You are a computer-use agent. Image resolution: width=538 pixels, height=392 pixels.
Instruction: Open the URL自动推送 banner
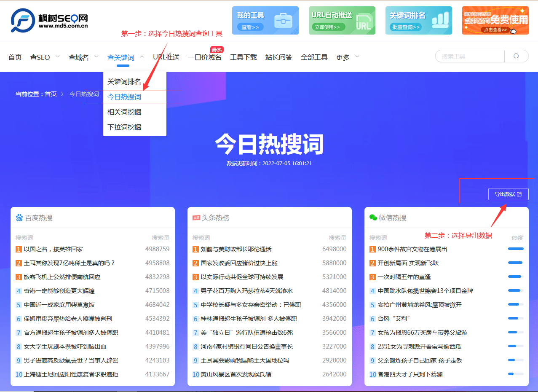(342, 21)
